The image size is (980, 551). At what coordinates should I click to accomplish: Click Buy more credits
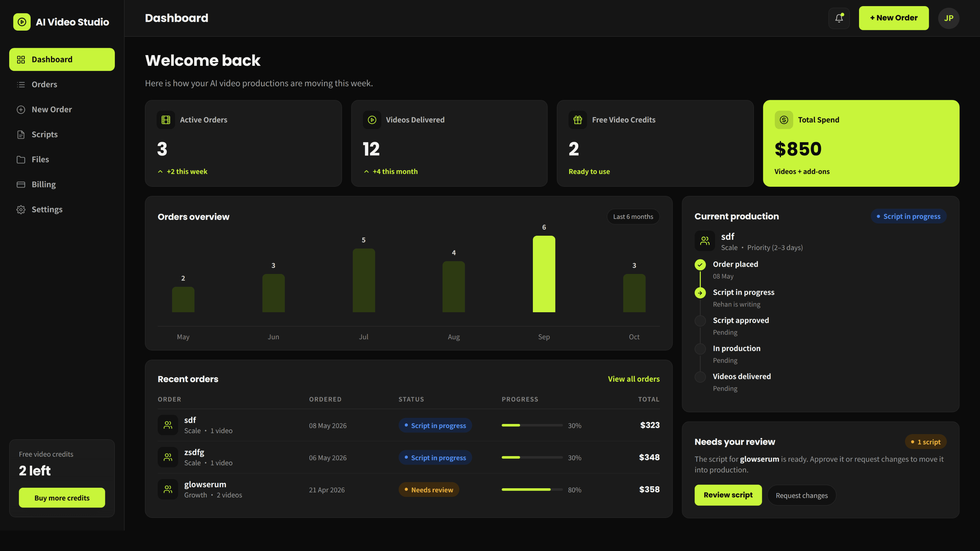tap(62, 497)
